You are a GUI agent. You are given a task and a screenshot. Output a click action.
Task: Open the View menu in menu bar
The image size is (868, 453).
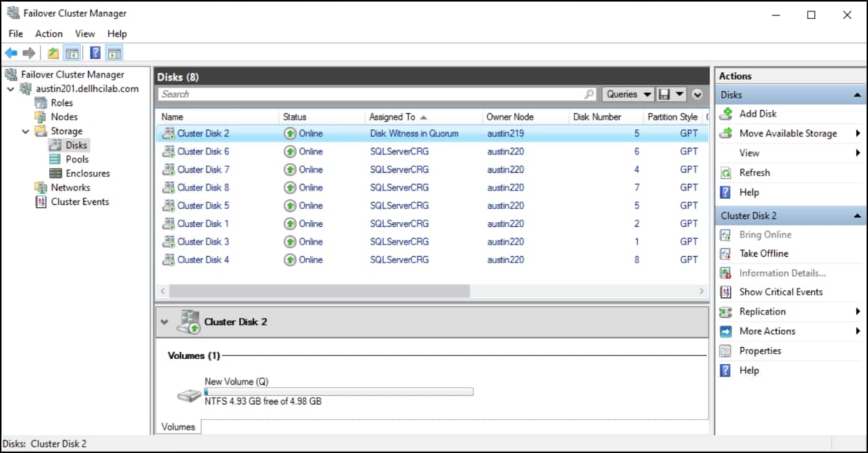(x=85, y=33)
